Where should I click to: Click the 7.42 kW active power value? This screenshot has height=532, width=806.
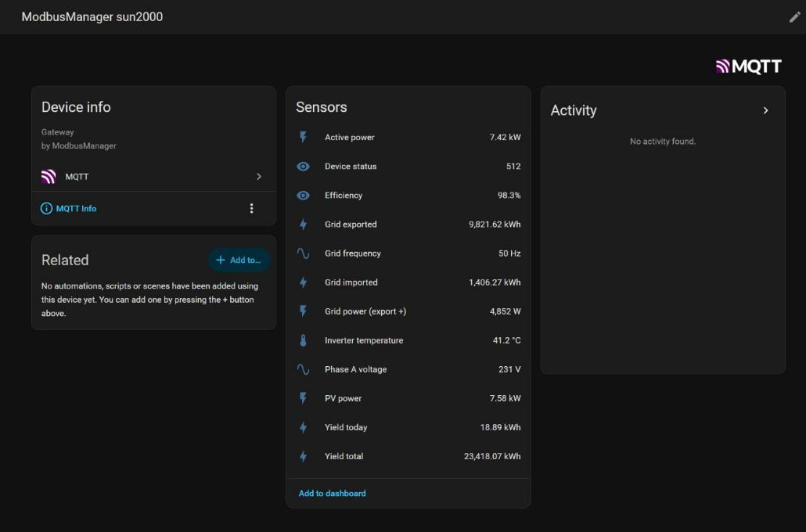click(505, 137)
